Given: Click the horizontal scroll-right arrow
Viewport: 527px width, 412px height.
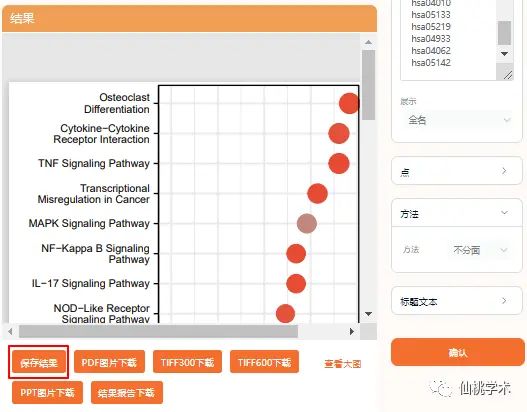Looking at the screenshot, I should pyautogui.click(x=352, y=332).
